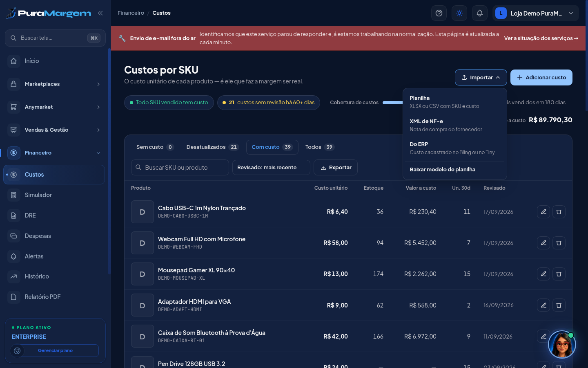Choose Do ERP import option
The width and height of the screenshot is (588, 368).
[455, 148]
